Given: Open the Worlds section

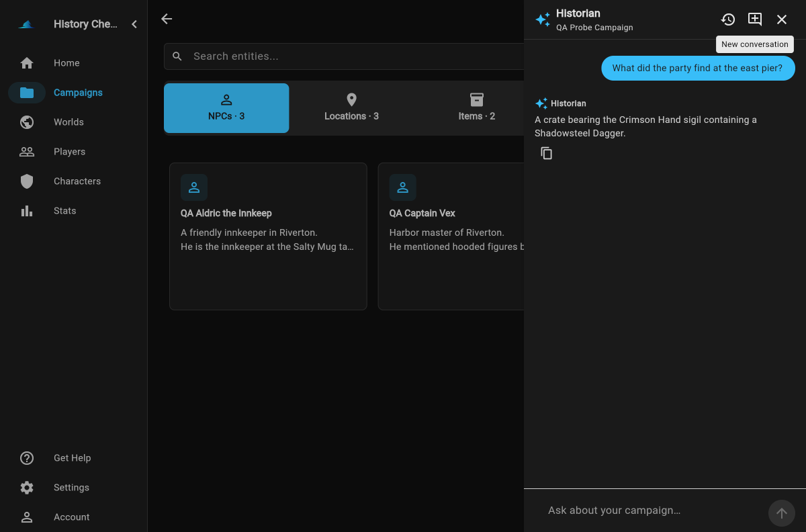Looking at the screenshot, I should (73, 122).
